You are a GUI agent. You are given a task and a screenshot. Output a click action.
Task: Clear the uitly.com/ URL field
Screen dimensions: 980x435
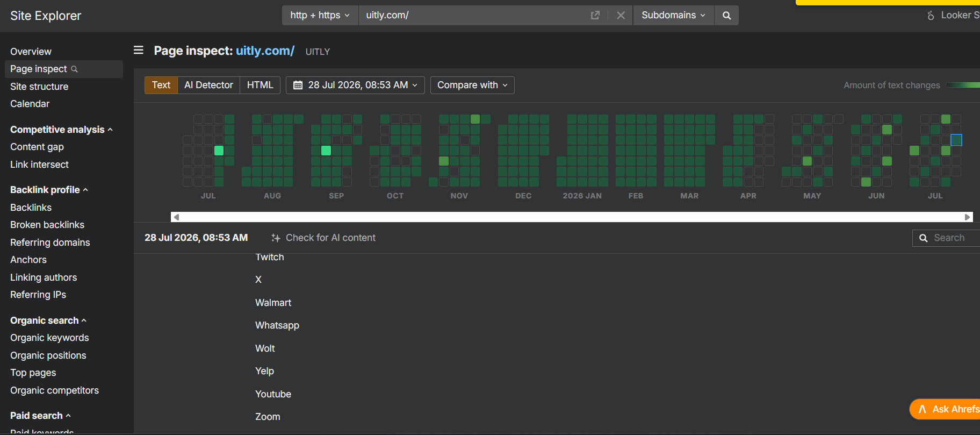[621, 16]
